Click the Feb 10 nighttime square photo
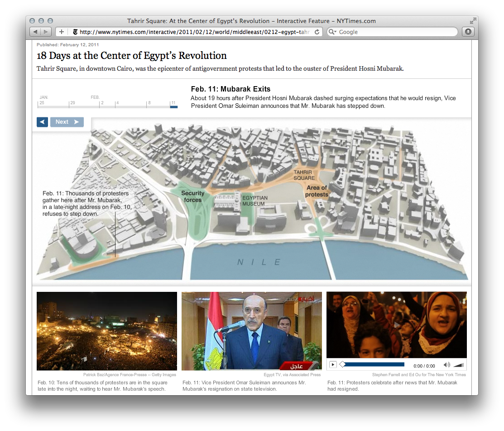 (106, 331)
